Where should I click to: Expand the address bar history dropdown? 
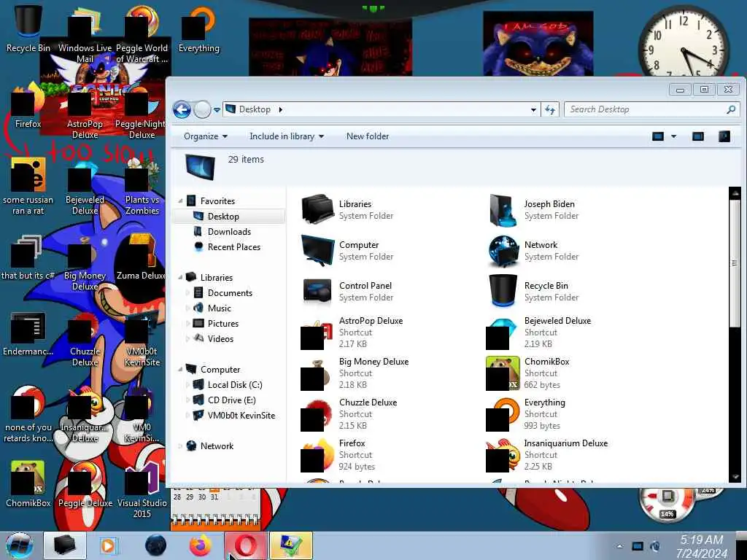point(533,109)
